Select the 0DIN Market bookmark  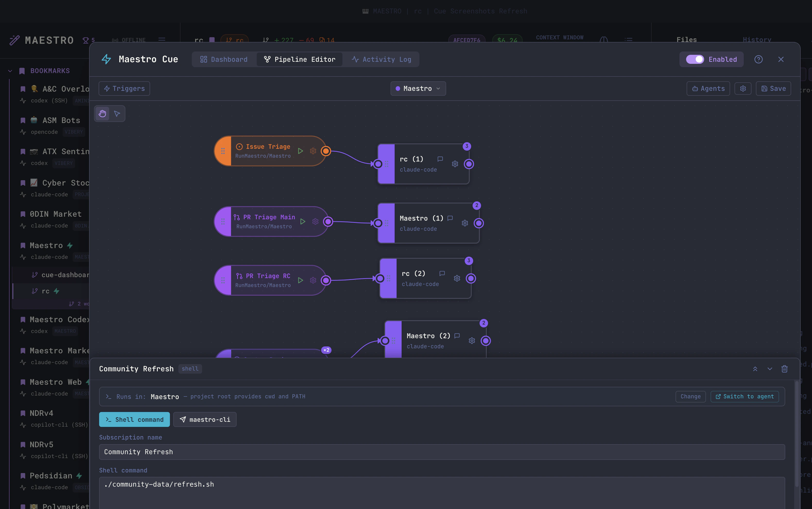pos(50,219)
